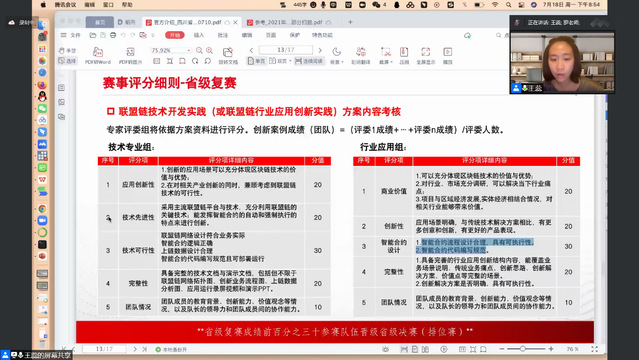Open the 压缩 compress tool
Image resolution: width=639 pixels, height=360 pixels.
404,55
